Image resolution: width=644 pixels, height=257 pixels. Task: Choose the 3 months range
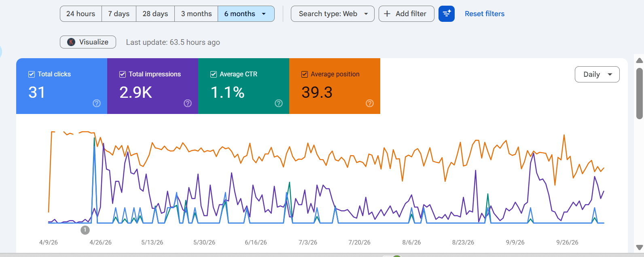pos(196,14)
